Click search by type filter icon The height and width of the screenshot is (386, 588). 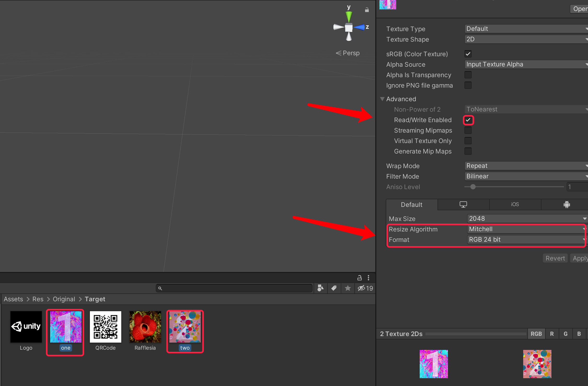coord(320,288)
